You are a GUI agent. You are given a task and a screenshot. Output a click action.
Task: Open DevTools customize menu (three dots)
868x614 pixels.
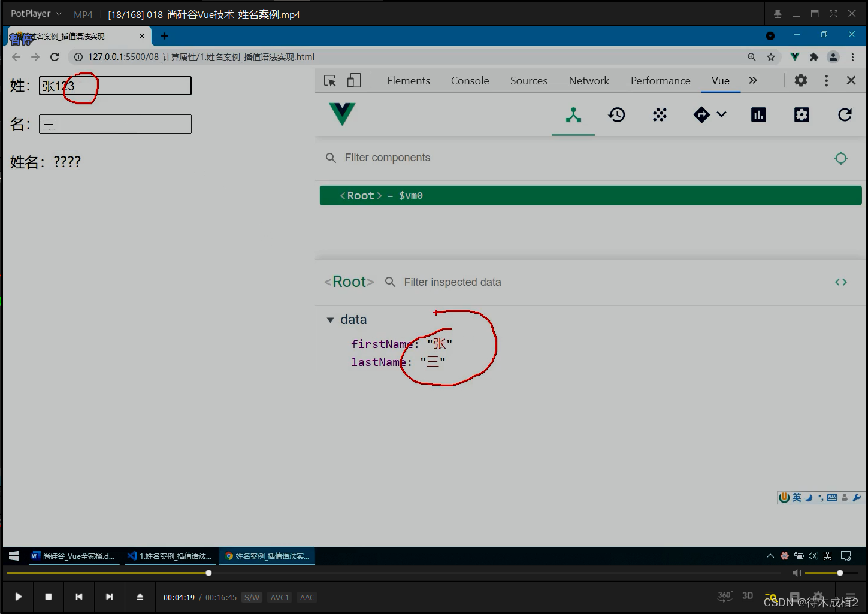coord(827,80)
